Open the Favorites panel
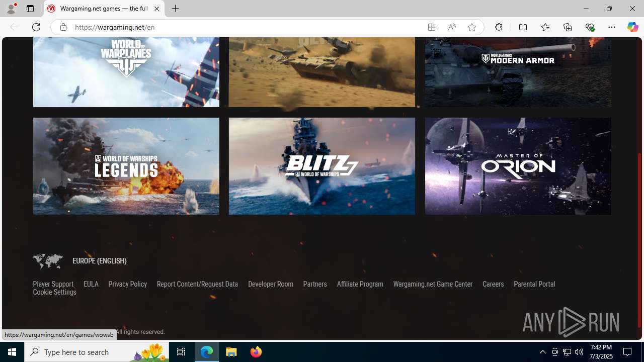Screen dimensions: 644x362 (x=545, y=27)
